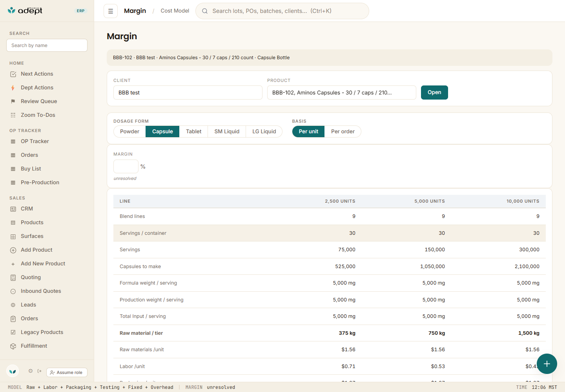Open OP Tracker via its grid icon

pyautogui.click(x=13, y=142)
